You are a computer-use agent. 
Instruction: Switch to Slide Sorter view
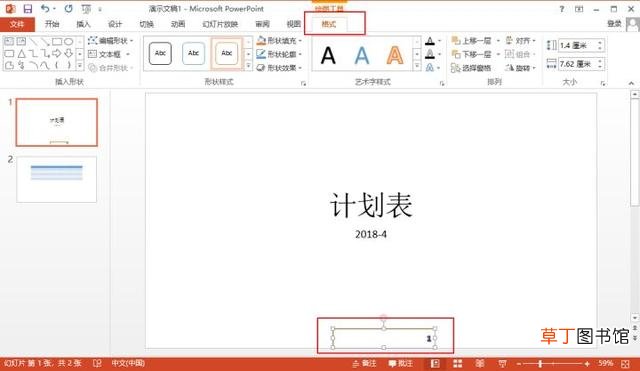pos(458,363)
